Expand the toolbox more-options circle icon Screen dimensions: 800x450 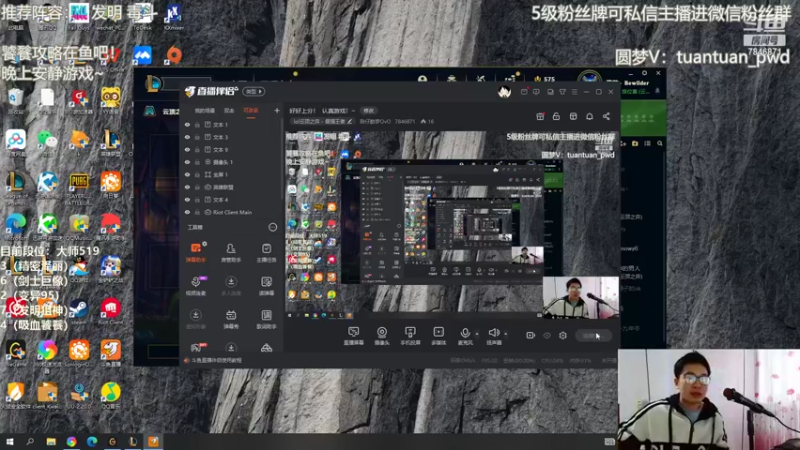tap(272, 227)
